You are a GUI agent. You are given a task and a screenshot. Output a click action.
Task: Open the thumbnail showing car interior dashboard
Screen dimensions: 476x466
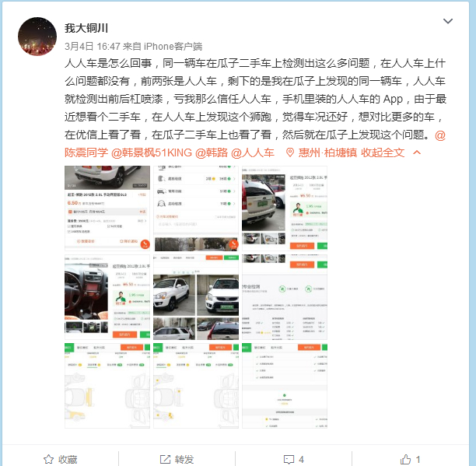click(107, 297)
